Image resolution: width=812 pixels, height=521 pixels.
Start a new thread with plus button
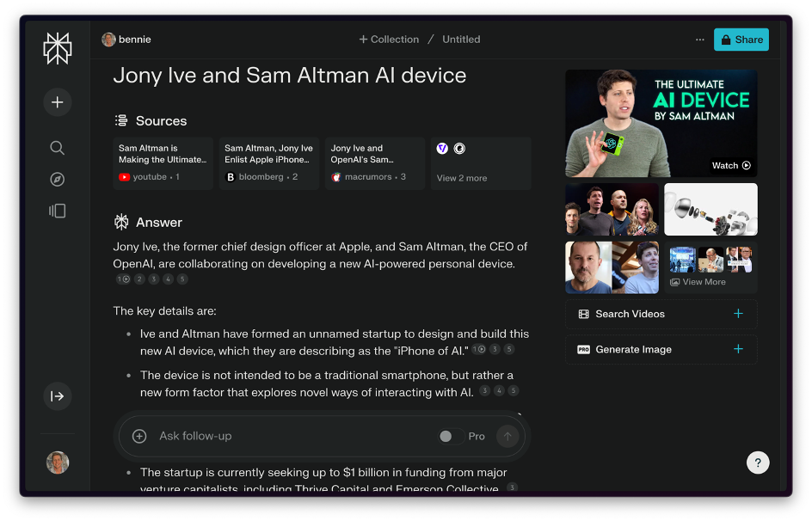(x=57, y=102)
